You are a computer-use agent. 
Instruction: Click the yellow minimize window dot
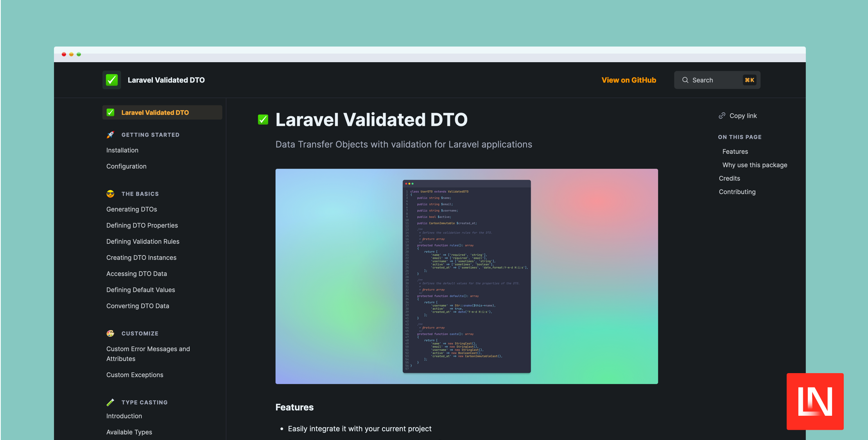click(x=71, y=54)
